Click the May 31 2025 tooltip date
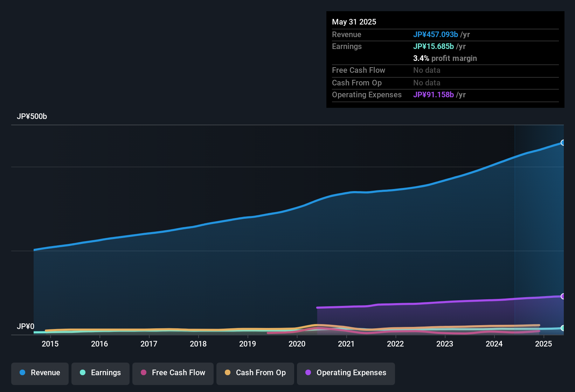Image resolution: width=575 pixels, height=392 pixels. 354,22
